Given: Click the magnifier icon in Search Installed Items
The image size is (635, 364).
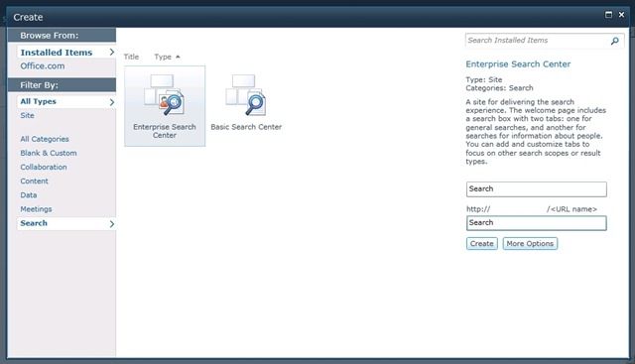Looking at the screenshot, I should click(615, 41).
